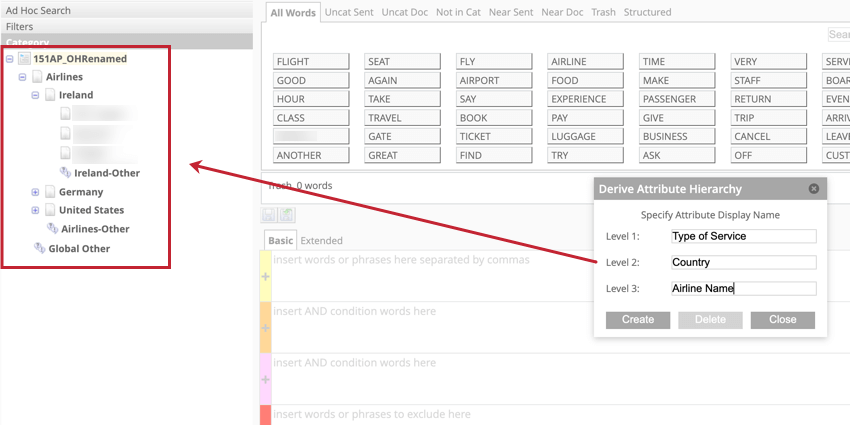Image resolution: width=850 pixels, height=425 pixels.
Task: Click the save icon above Basic tab
Action: (268, 215)
